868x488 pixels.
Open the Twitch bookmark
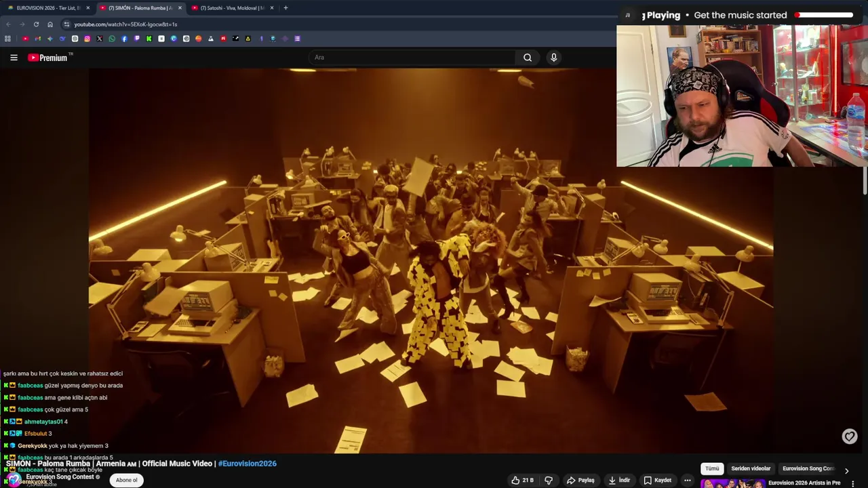pyautogui.click(x=136, y=39)
